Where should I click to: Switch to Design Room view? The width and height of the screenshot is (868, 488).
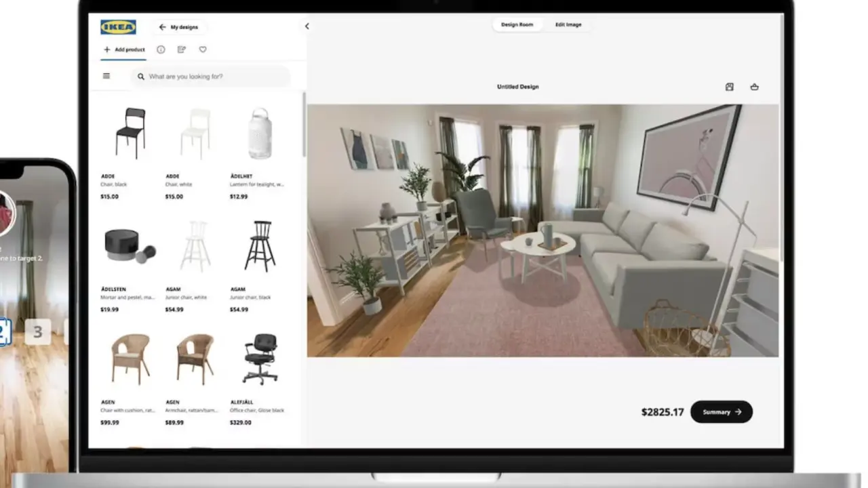point(517,24)
